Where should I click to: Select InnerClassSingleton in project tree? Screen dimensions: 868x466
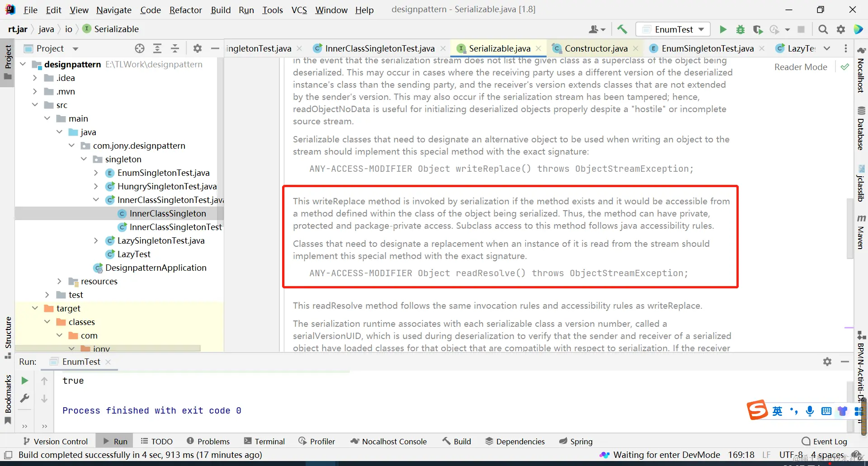[x=168, y=213]
